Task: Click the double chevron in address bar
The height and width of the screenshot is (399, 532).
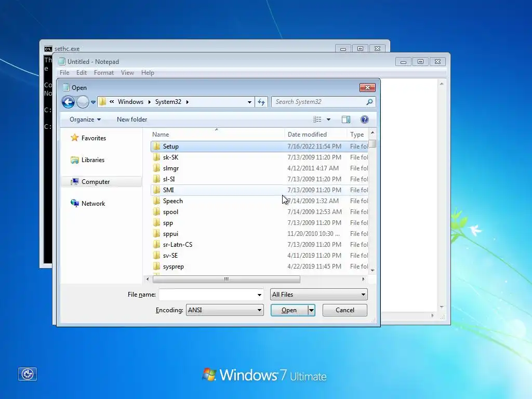Action: [x=112, y=102]
